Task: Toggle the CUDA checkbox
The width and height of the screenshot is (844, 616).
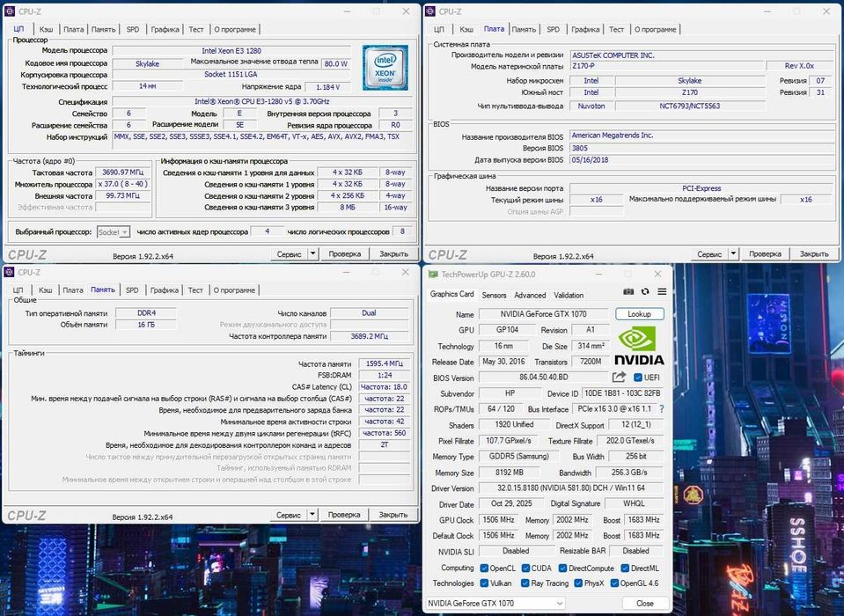Action: pyautogui.click(x=525, y=568)
